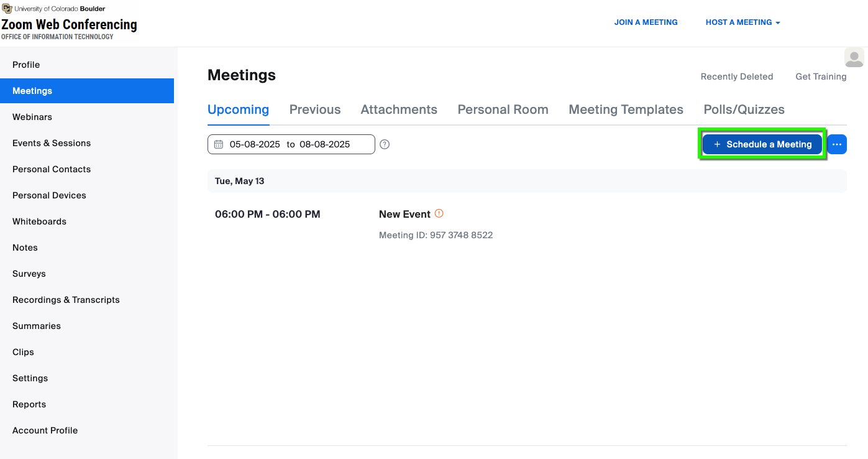Click the CU Boulder logo icon
Image resolution: width=868 pixels, height=459 pixels.
(7, 9)
